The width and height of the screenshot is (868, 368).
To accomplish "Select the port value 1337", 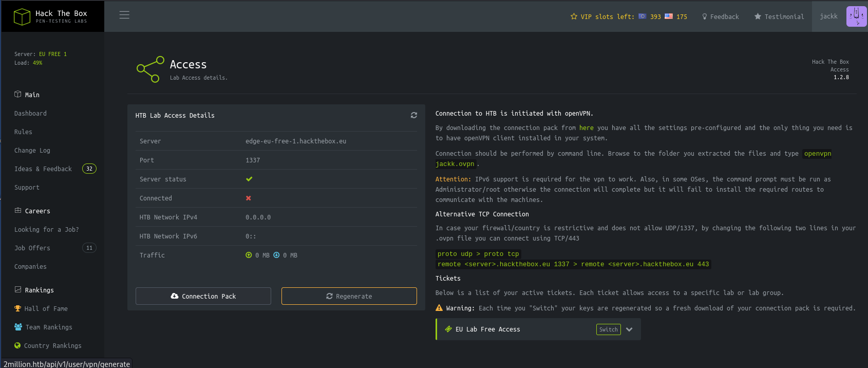I will point(253,160).
